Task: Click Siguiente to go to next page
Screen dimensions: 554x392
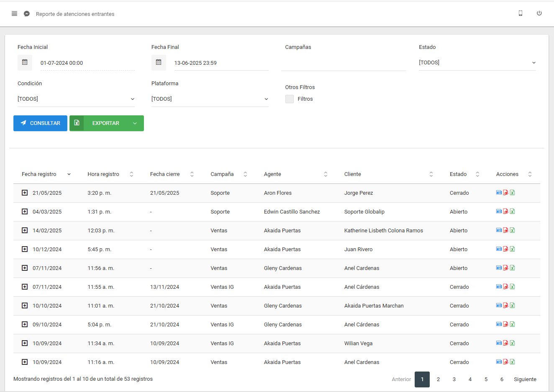Action: tap(525, 379)
